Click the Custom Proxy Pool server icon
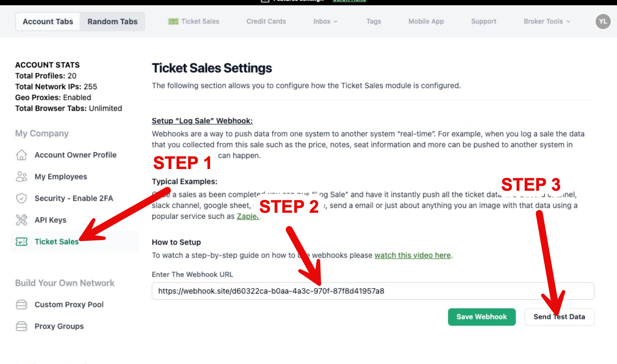This screenshot has height=364, width=617. (x=21, y=304)
